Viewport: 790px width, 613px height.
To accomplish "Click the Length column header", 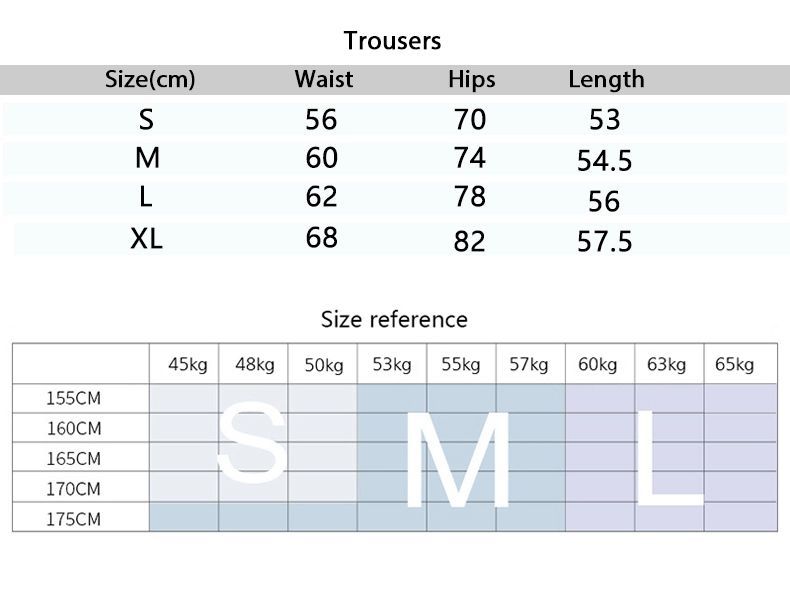I will [x=606, y=80].
